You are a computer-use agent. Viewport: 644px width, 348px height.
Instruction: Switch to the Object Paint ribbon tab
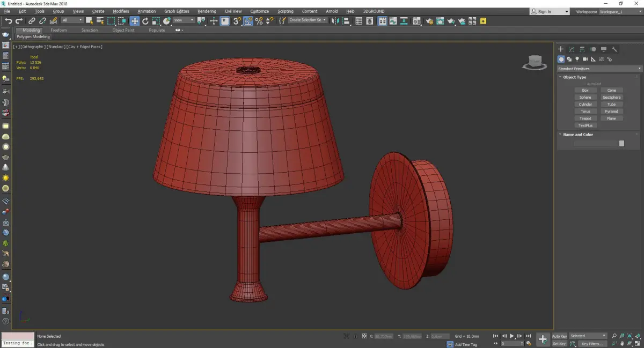[123, 31]
